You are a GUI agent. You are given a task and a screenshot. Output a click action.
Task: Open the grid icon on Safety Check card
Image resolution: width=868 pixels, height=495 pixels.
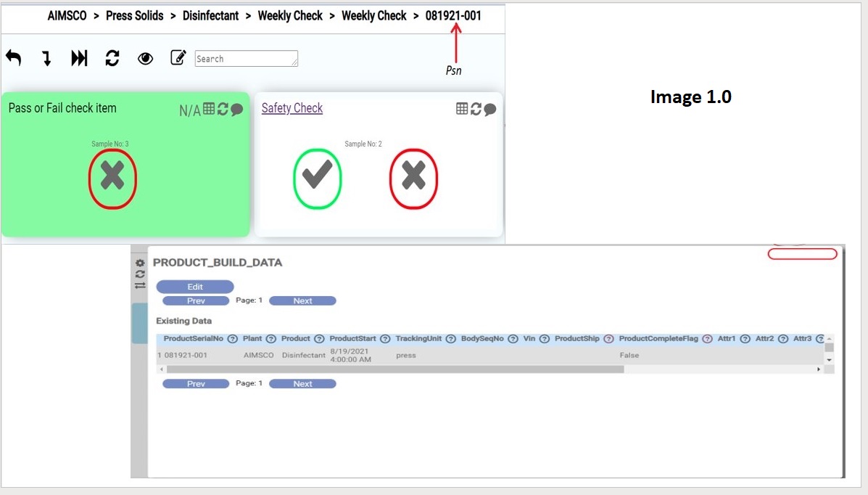point(462,109)
